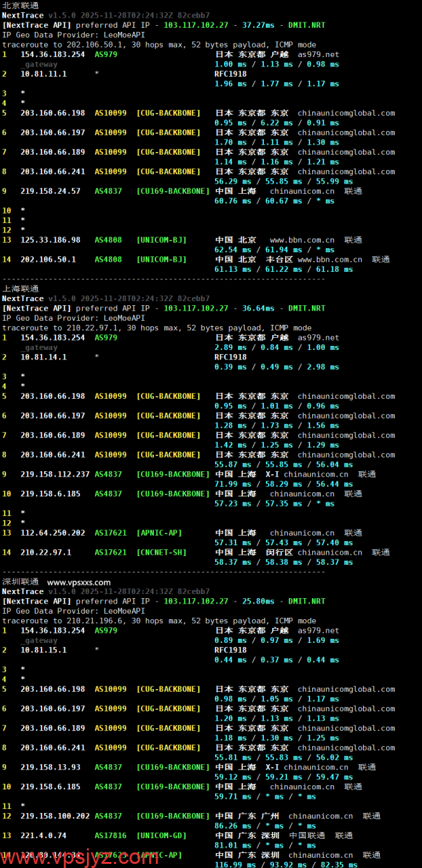This screenshot has height=868, width=422.
Task: Select latency '59.12 ms / 59.21 ms / 59.47 ms'
Action: [x=284, y=777]
